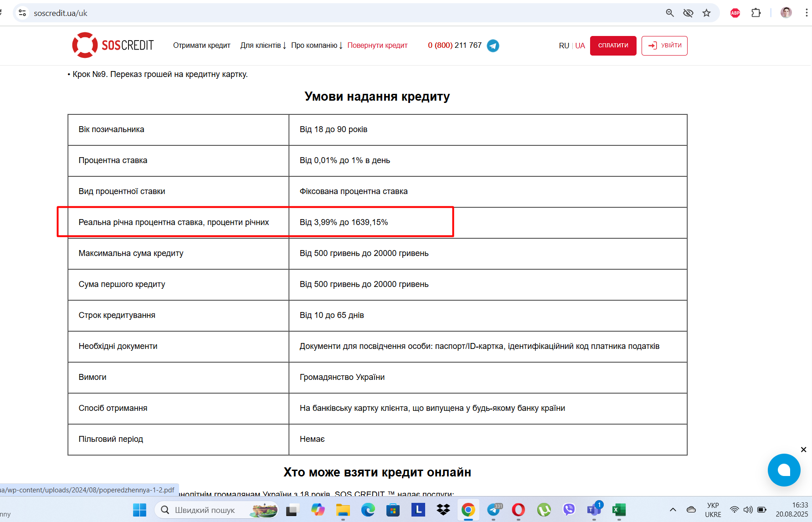Open the Telegram contact icon in header
The image size is (812, 522).
[x=493, y=46]
